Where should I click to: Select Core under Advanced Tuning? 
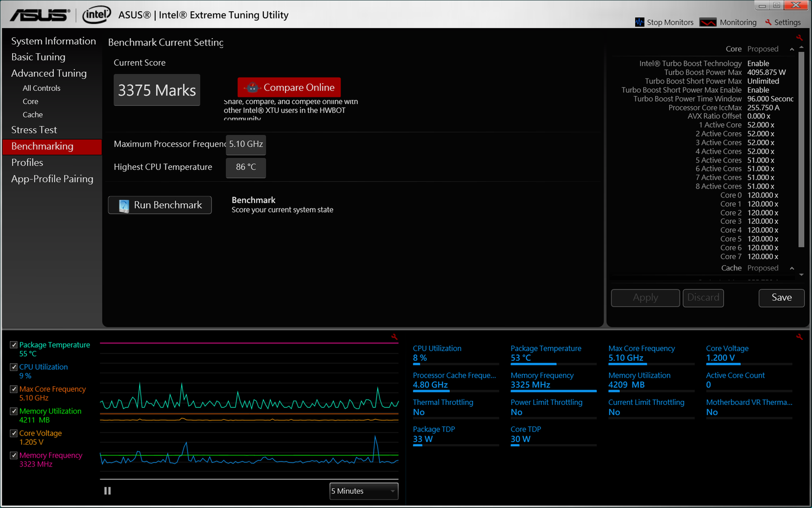(31, 101)
